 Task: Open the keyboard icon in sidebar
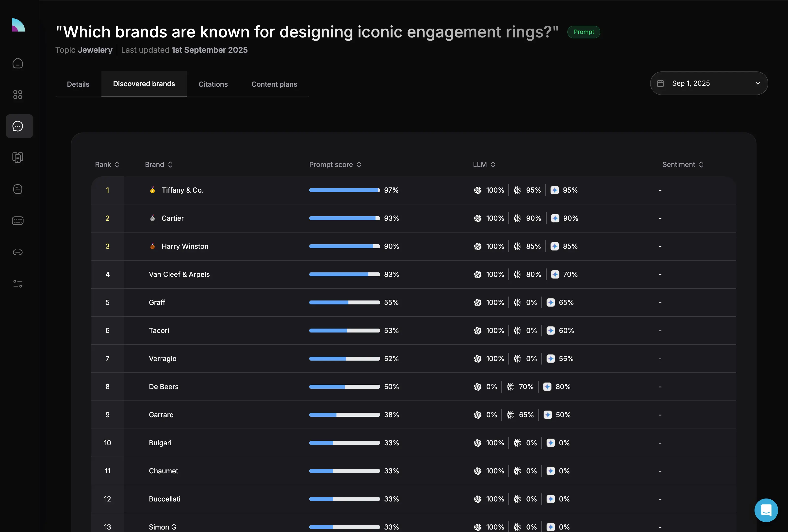coord(18,221)
